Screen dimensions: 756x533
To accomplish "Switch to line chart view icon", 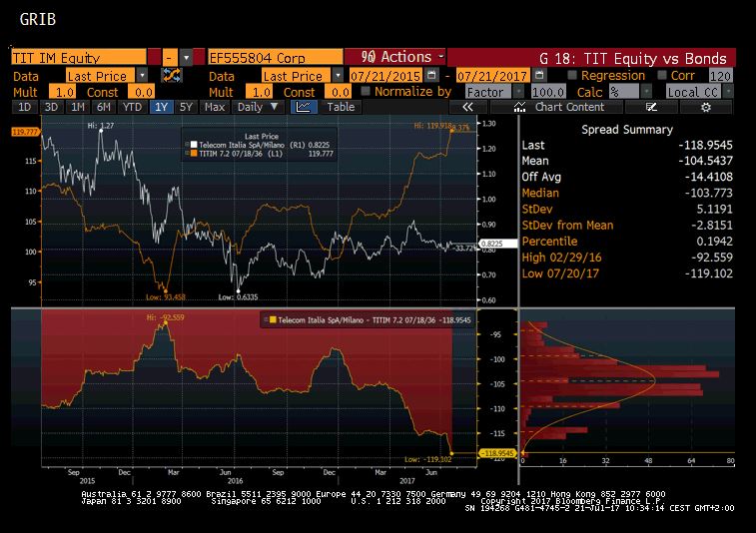I will click(x=304, y=107).
